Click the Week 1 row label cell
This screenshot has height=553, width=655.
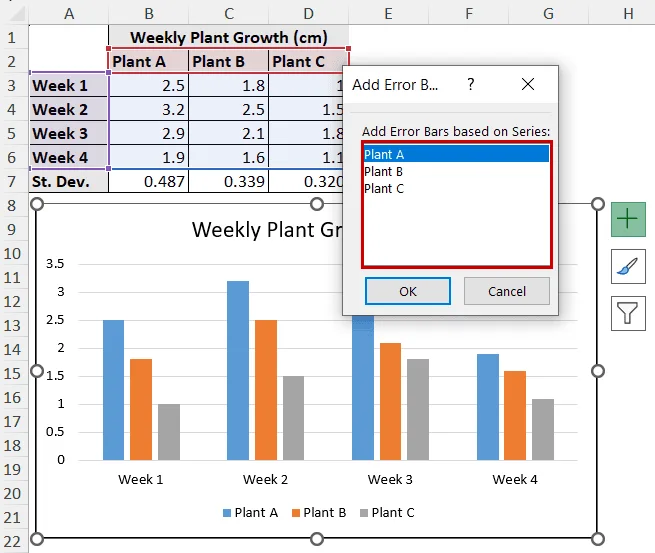pyautogui.click(x=69, y=86)
